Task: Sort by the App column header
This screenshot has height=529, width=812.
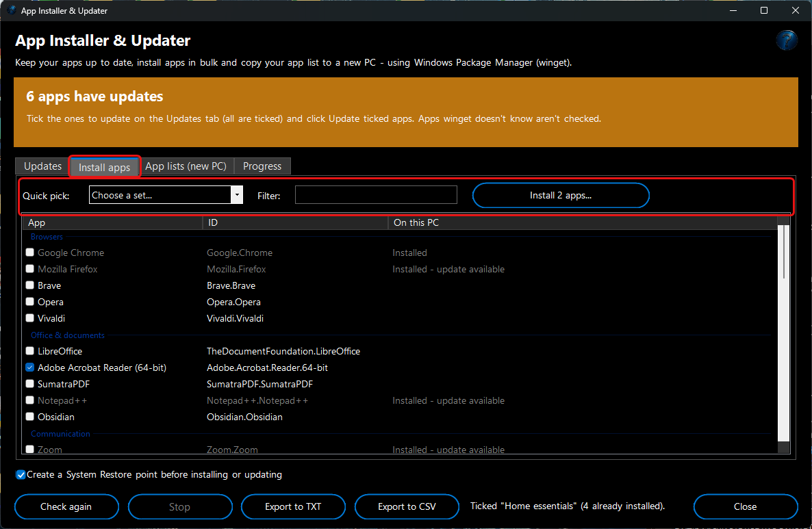Action: pyautogui.click(x=112, y=222)
